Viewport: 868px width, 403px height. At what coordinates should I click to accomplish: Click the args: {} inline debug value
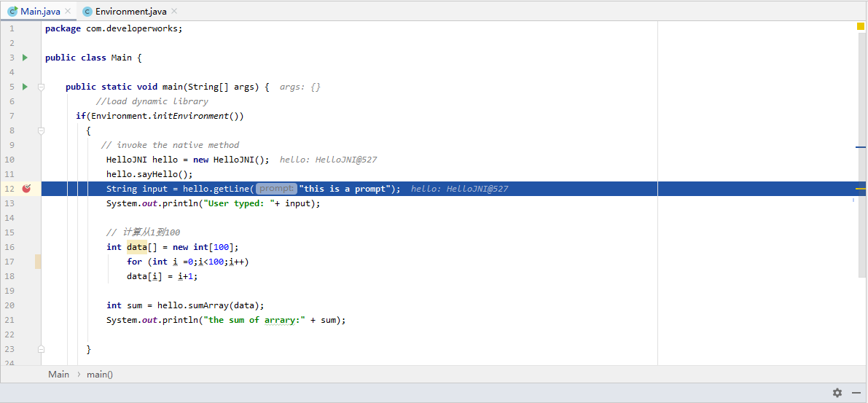pos(300,87)
